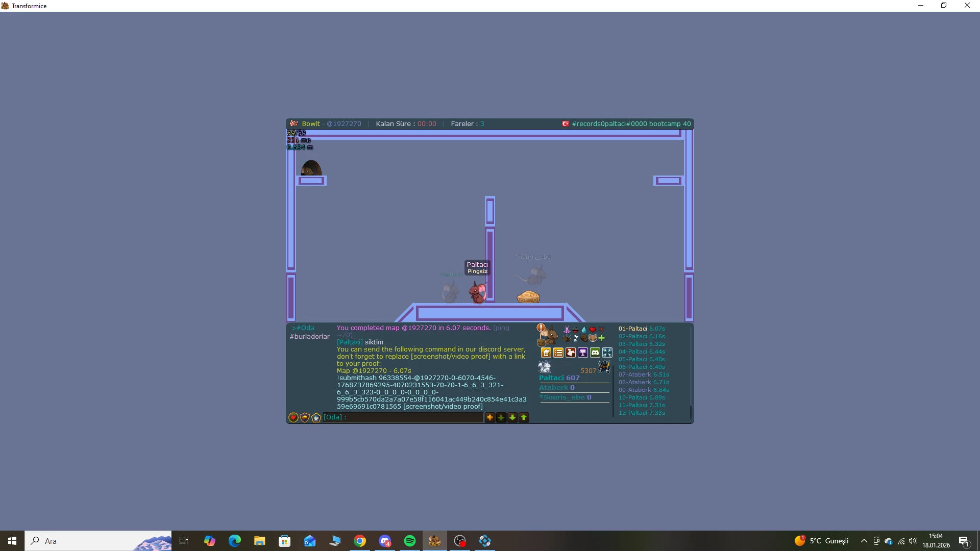Open more emotes with green plus
Screen dimensions: 980x551
(x=602, y=338)
